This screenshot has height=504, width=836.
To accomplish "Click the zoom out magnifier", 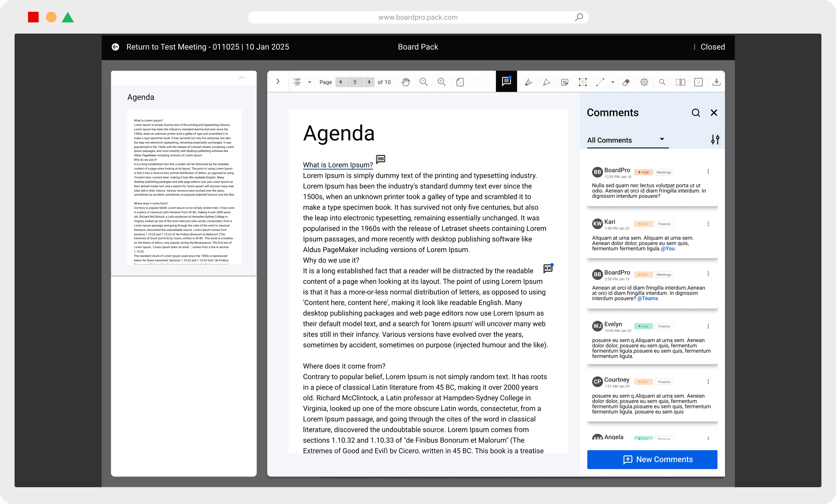I will (x=423, y=82).
